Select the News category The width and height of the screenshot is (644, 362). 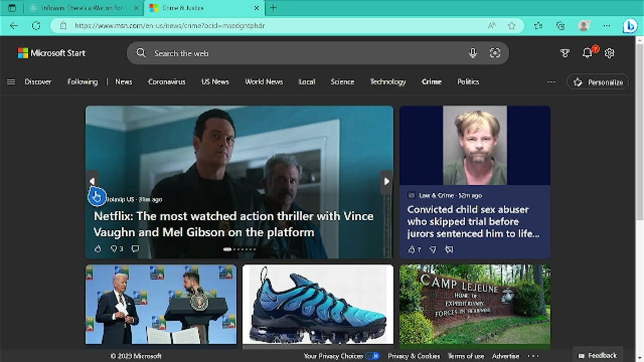tap(123, 82)
